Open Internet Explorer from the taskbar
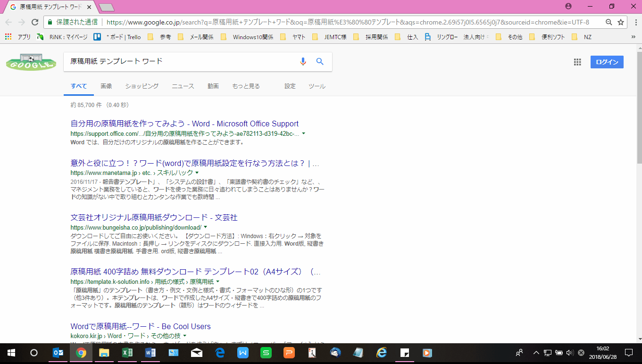The width and height of the screenshot is (642, 364). (382, 353)
